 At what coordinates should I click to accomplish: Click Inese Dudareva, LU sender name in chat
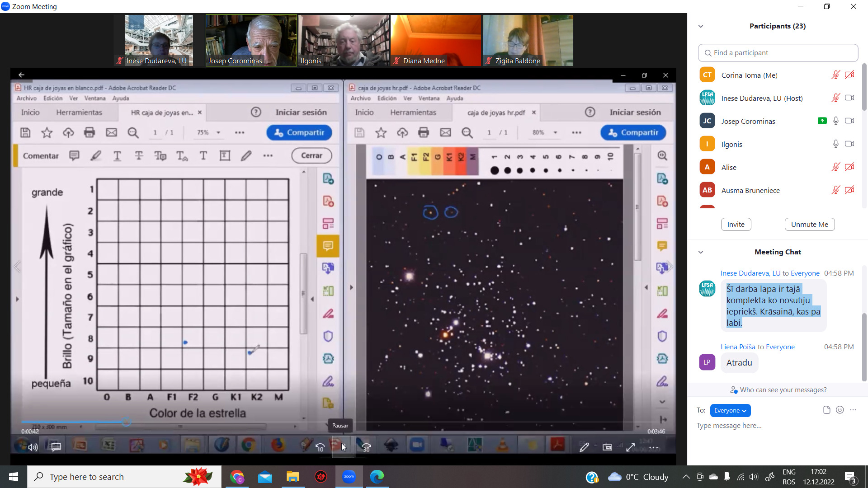[750, 273]
